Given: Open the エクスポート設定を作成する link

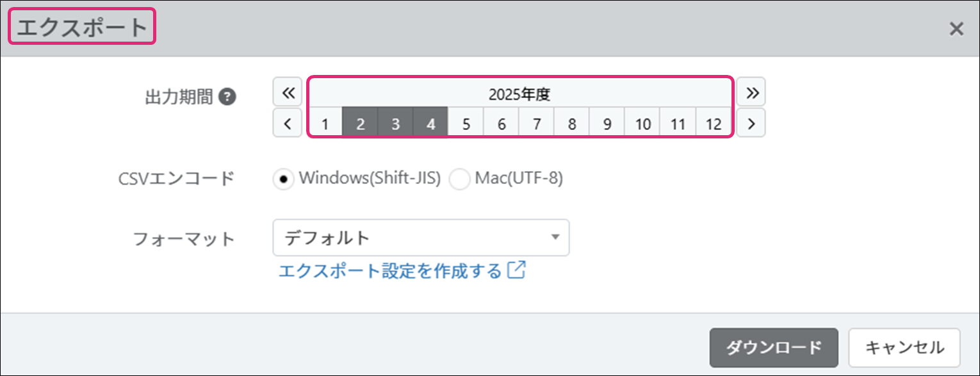Looking at the screenshot, I should click(390, 271).
